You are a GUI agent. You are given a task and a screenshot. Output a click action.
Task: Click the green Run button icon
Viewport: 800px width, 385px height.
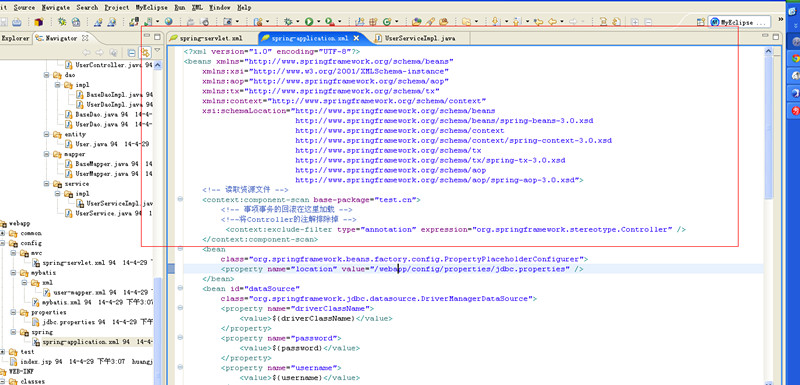click(x=309, y=21)
